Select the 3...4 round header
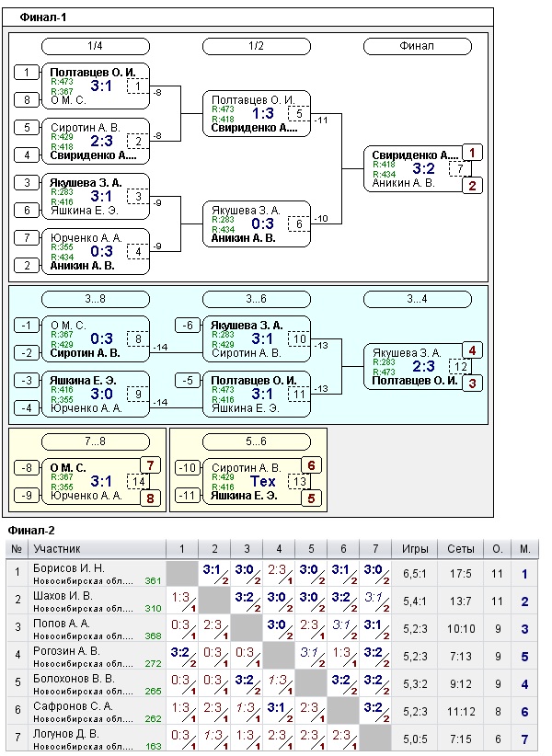The image size is (552, 756). tap(417, 299)
